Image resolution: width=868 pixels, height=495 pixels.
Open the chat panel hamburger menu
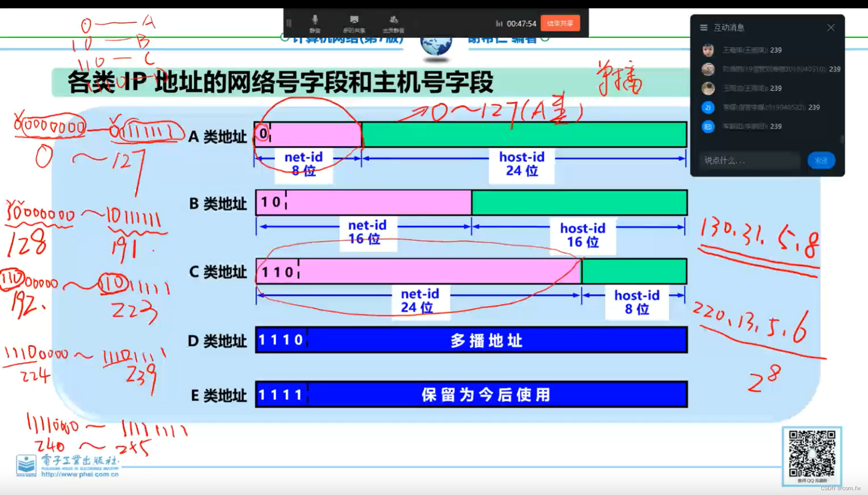coord(704,28)
